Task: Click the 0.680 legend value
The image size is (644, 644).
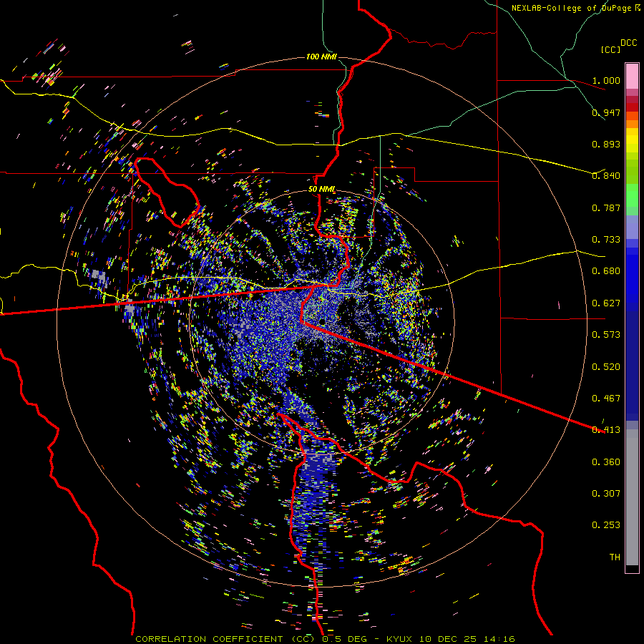Action: [x=606, y=271]
